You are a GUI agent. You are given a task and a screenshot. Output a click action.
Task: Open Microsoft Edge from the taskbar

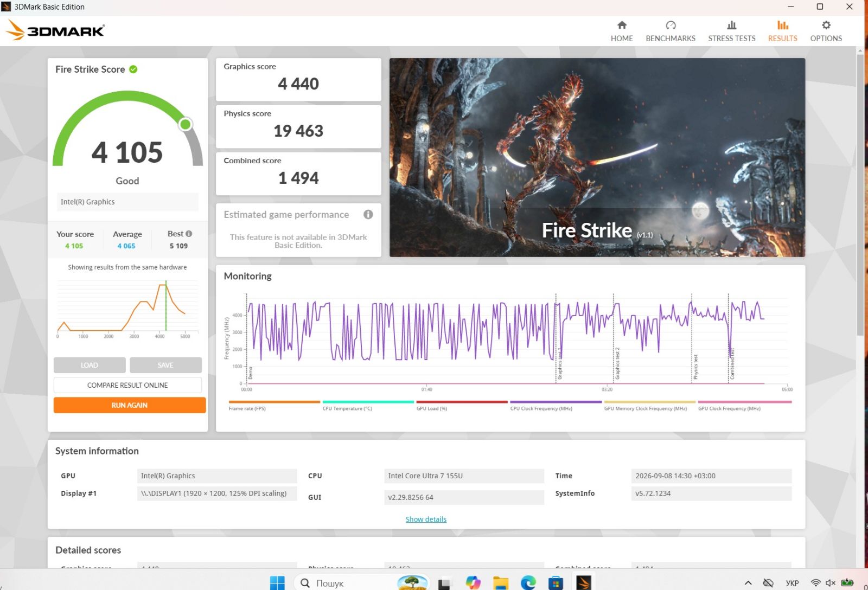[528, 583]
